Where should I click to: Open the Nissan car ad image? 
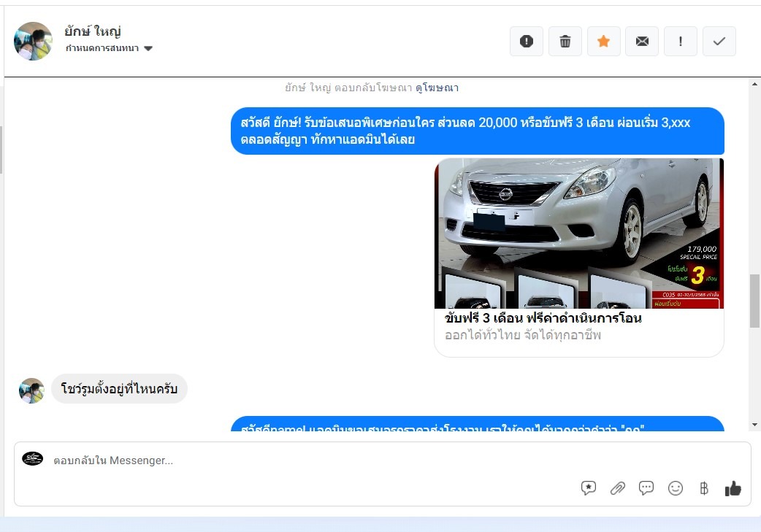pyautogui.click(x=579, y=234)
